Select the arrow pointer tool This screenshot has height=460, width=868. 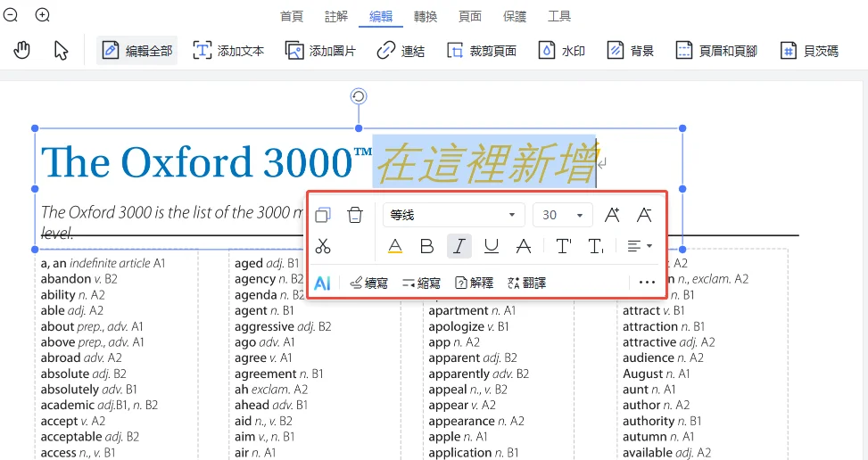pyautogui.click(x=61, y=51)
